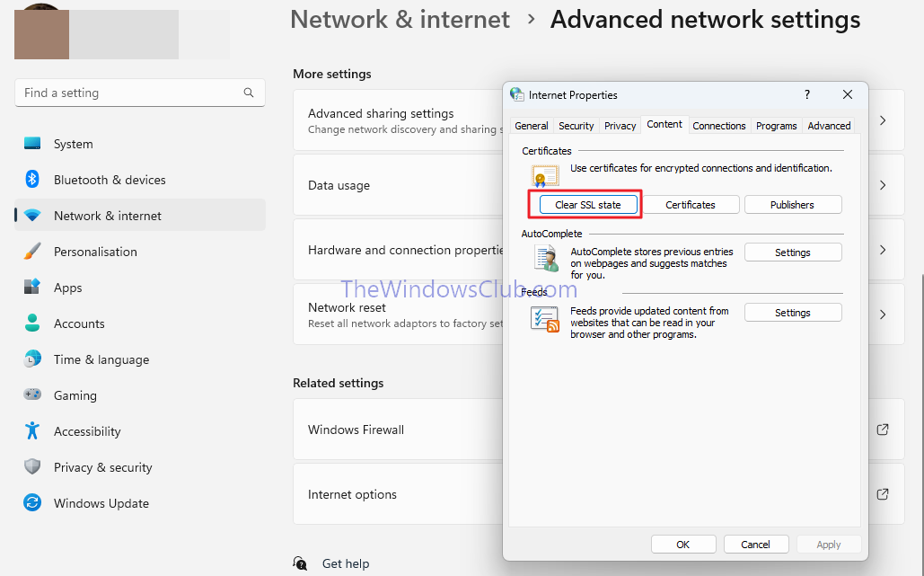924x576 pixels.
Task: Expand Data usage row chevron
Action: (x=882, y=185)
